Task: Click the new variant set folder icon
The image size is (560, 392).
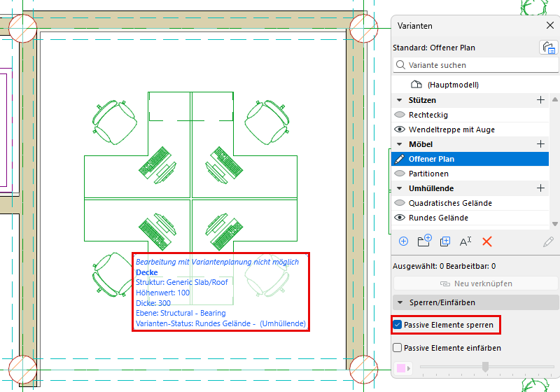Action: pos(424,241)
